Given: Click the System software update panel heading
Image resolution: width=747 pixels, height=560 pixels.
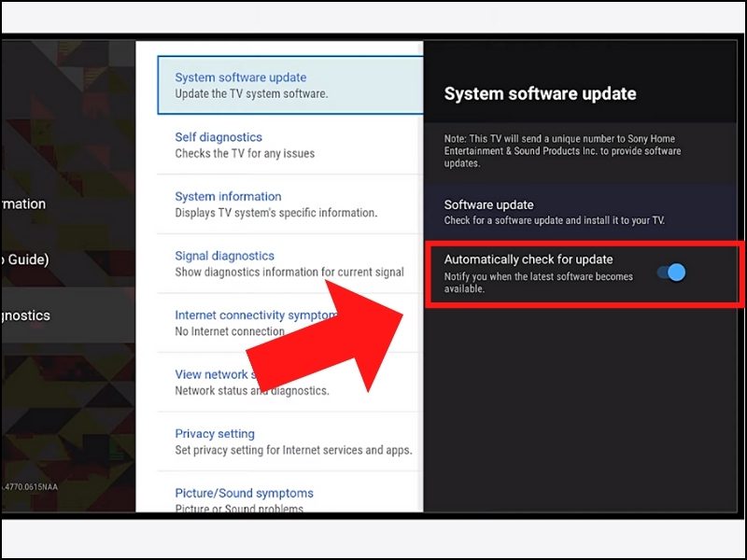Looking at the screenshot, I should (x=540, y=93).
